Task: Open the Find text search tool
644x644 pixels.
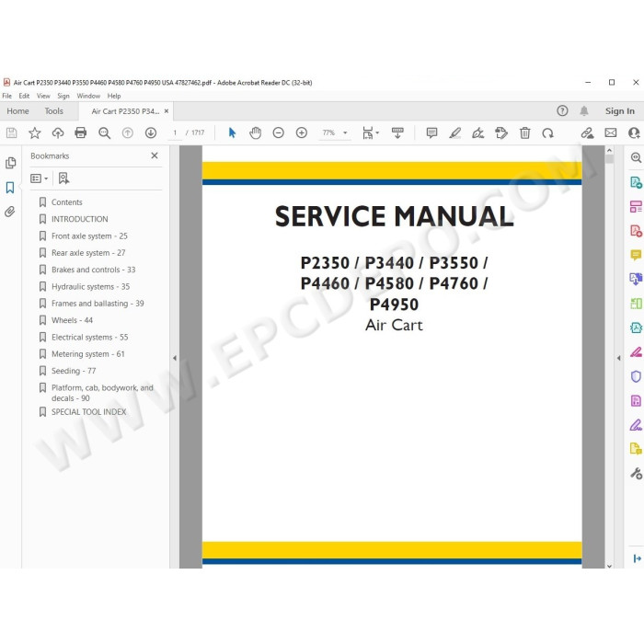Action: 104,133
